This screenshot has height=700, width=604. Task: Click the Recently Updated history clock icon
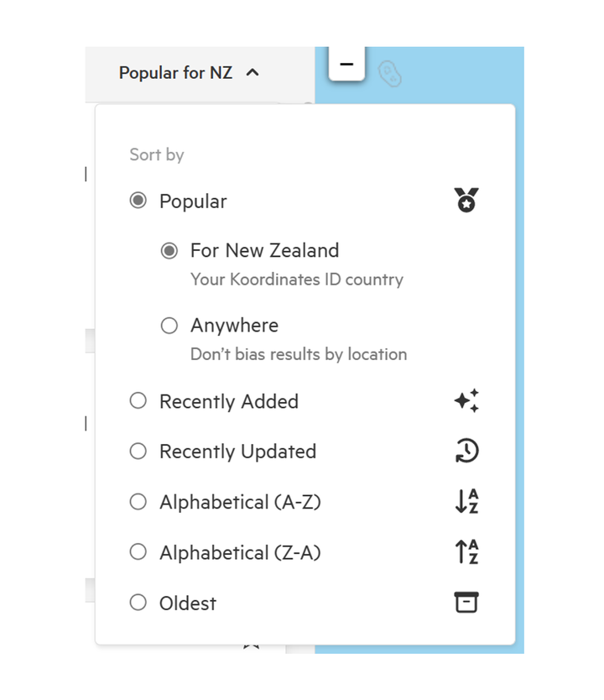click(x=466, y=451)
